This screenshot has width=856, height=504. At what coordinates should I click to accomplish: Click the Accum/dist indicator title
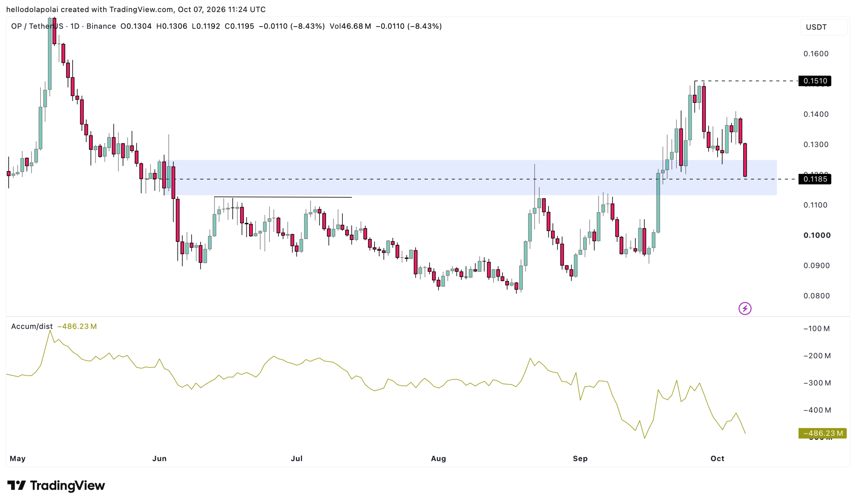point(32,327)
